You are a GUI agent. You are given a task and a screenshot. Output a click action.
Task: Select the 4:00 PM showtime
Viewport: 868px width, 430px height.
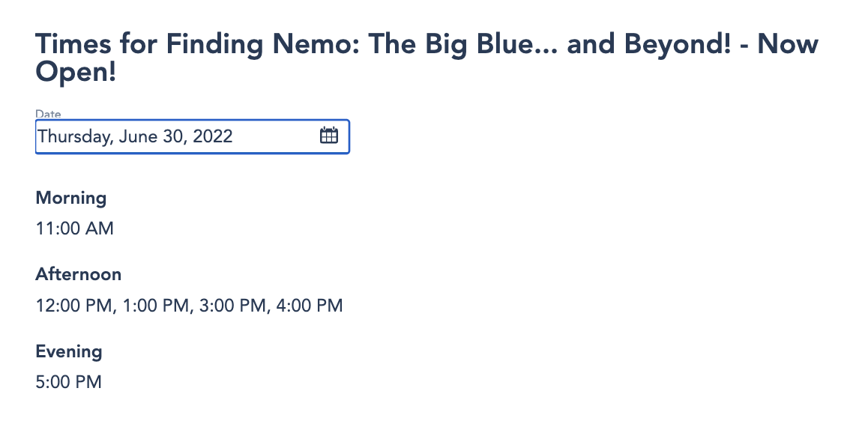coord(308,306)
